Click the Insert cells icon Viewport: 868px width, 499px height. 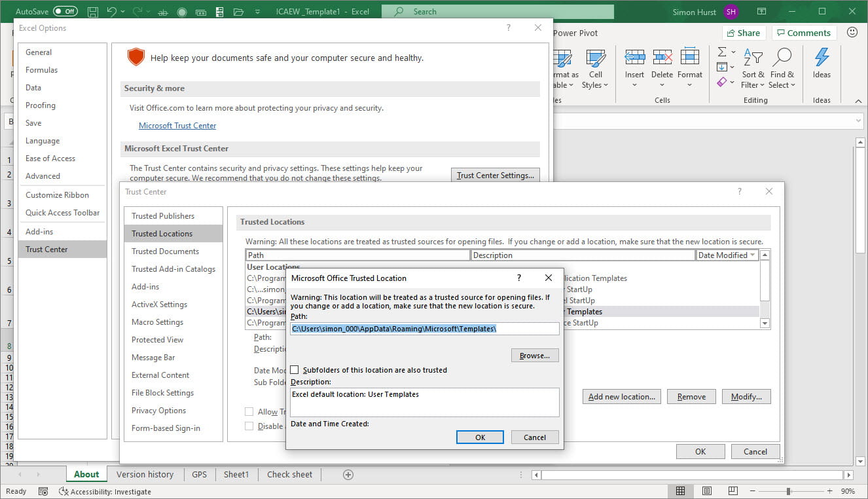(x=634, y=59)
